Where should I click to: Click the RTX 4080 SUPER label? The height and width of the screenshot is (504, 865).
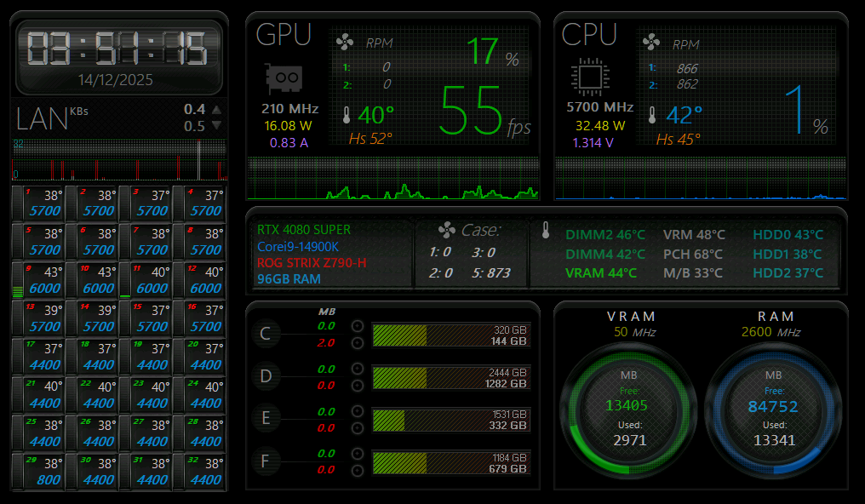[304, 230]
